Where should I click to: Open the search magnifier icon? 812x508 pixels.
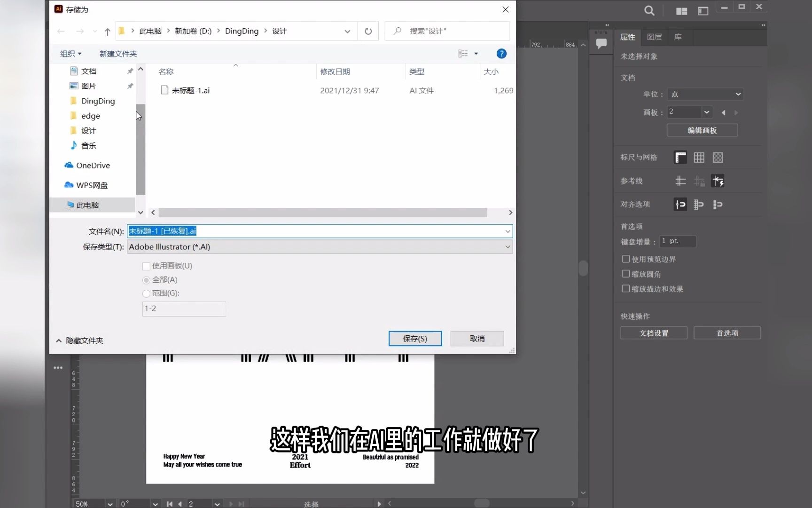click(x=649, y=10)
